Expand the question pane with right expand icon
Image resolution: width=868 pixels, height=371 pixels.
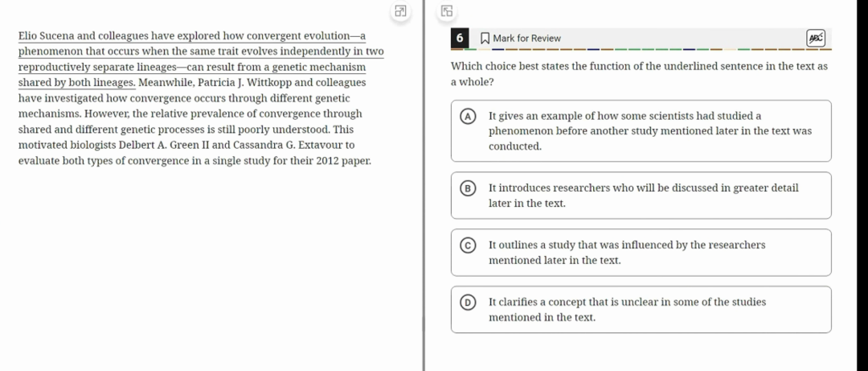click(447, 10)
